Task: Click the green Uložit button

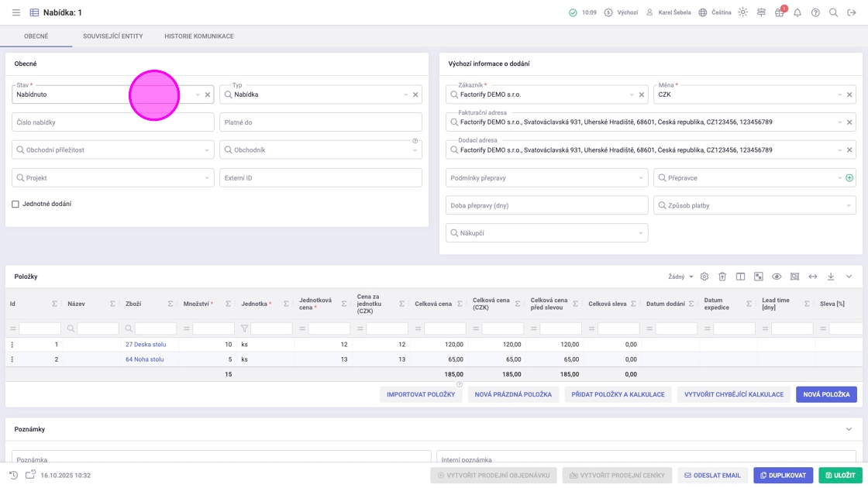Action: (x=840, y=475)
